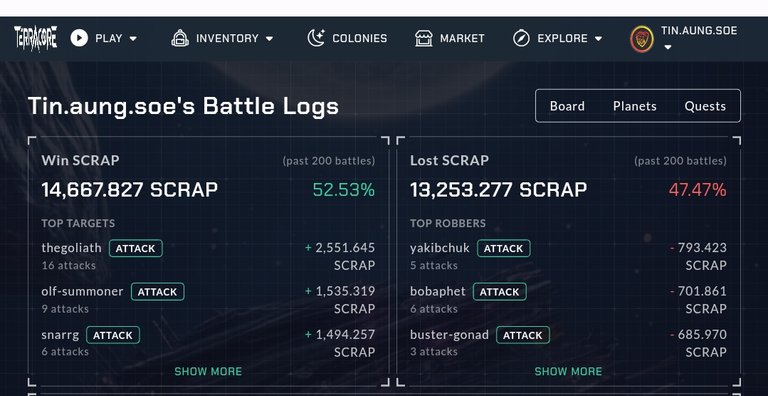Attack thegoliath from top targets

point(136,248)
